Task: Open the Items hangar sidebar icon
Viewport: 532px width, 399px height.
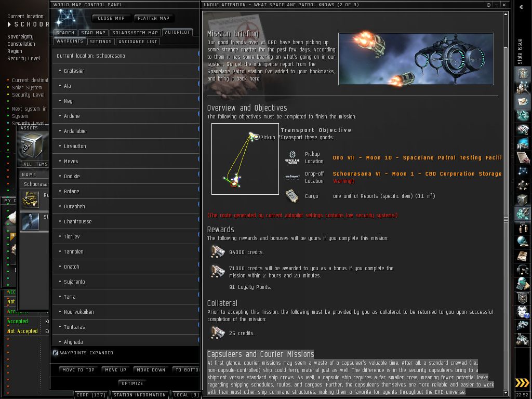Action: click(x=523, y=339)
